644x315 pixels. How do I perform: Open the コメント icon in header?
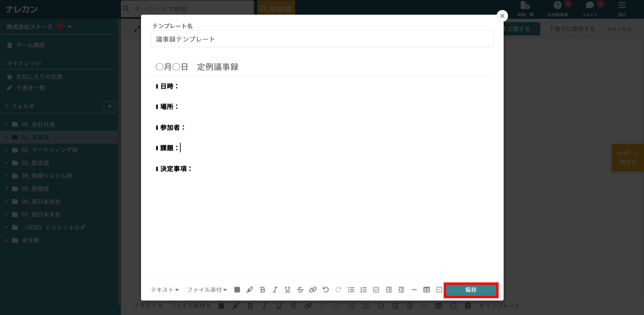[x=590, y=9]
